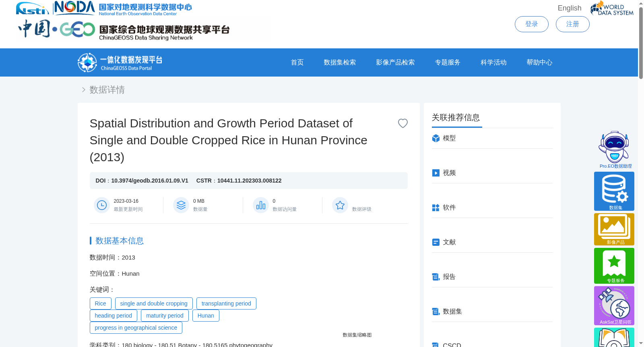Image resolution: width=644 pixels, height=347 pixels.
Task: Expand the 文献 recommendation section
Action: [492, 242]
